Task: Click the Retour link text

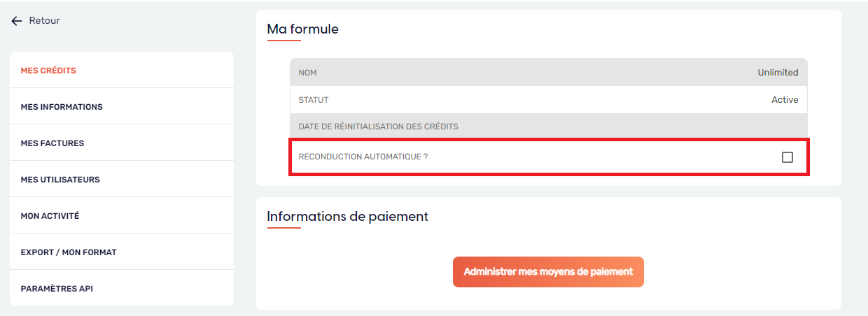Action: click(x=44, y=21)
